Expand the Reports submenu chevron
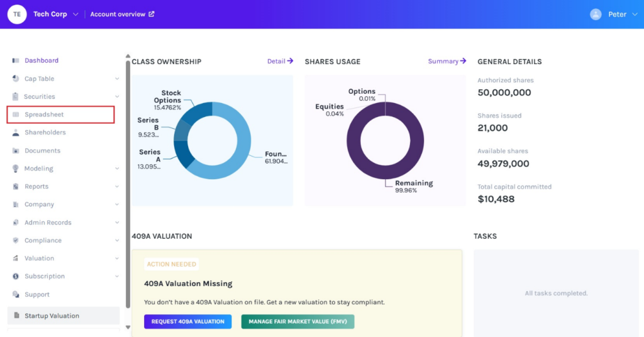 (117, 187)
